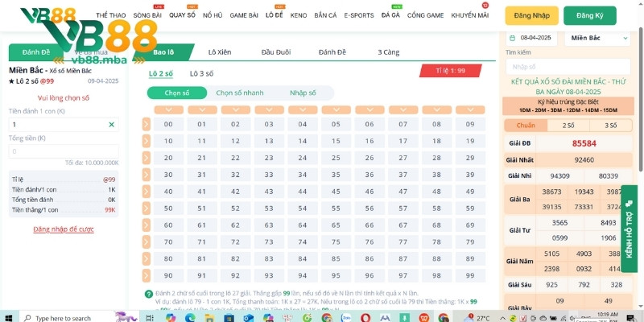Click the Đăng nhập để cược link

tap(64, 229)
